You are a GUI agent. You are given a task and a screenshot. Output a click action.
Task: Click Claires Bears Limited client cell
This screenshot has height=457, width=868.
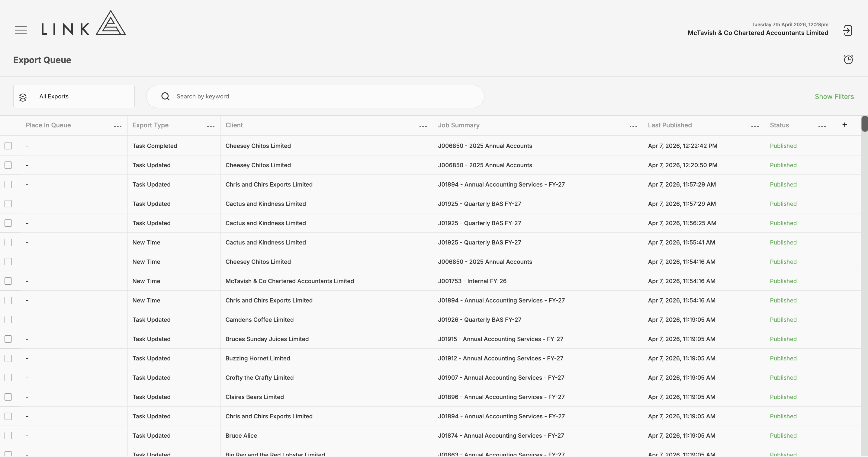click(x=254, y=397)
